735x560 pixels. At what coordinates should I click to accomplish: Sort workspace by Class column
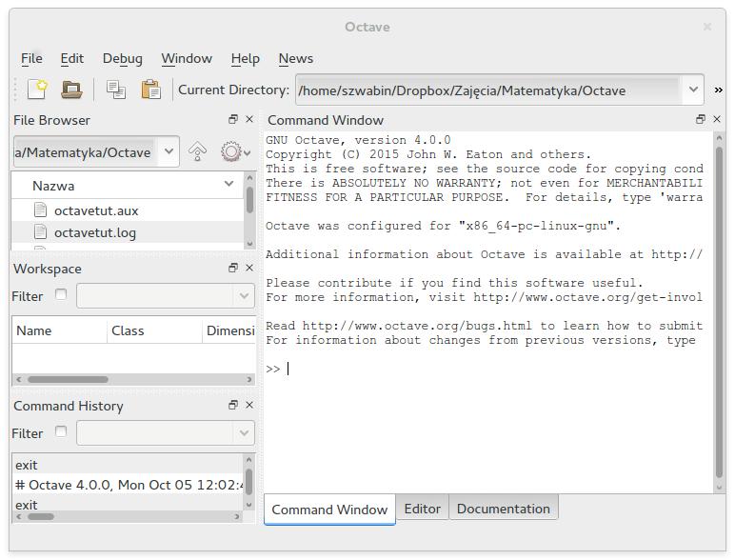(x=154, y=330)
